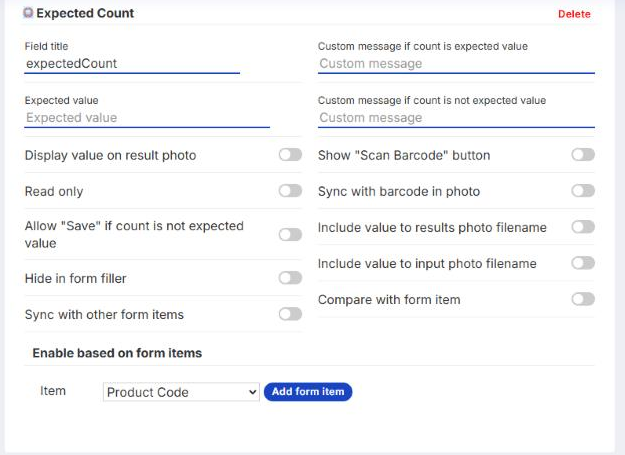The height and width of the screenshot is (455, 625).
Task: Toggle Include value to input photo filename
Action: (x=583, y=263)
